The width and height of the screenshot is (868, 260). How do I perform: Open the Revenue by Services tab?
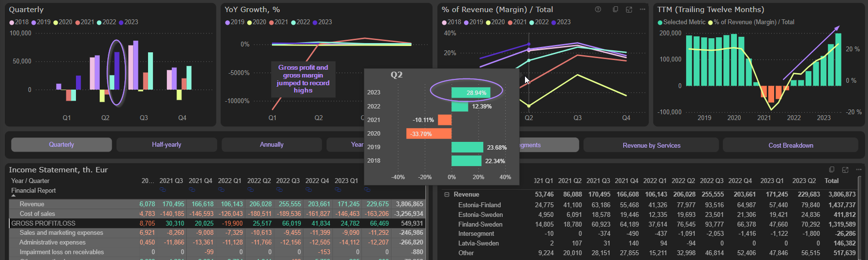point(651,145)
